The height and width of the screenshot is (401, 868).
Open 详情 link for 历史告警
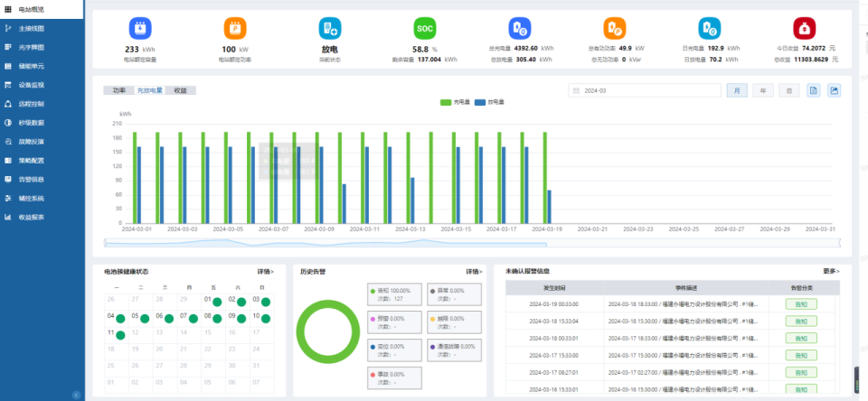[474, 272]
